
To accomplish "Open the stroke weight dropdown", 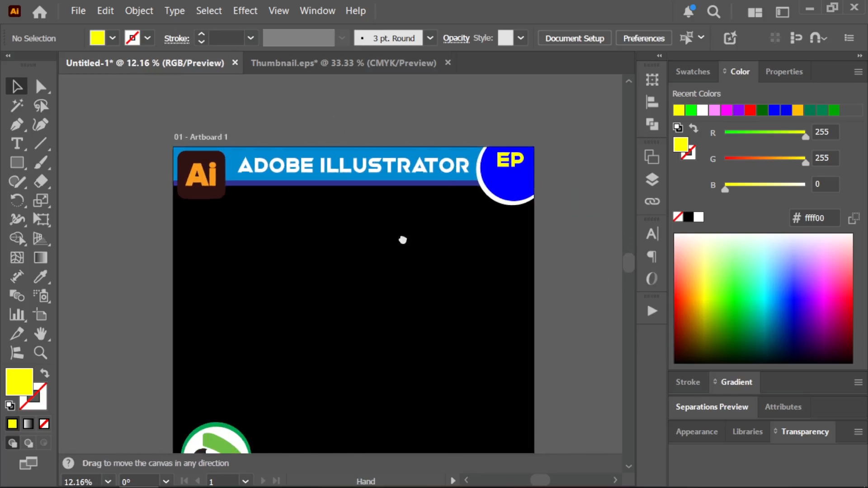I will tap(250, 38).
